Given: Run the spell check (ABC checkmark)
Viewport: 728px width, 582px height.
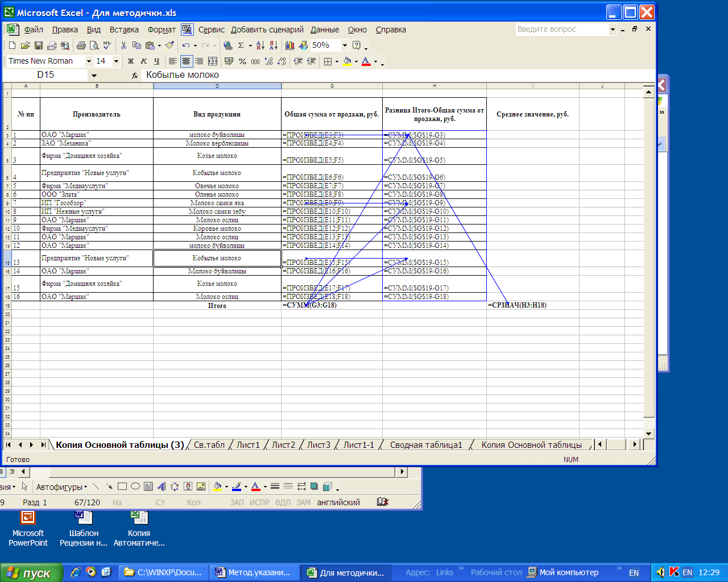Looking at the screenshot, I should tap(107, 45).
